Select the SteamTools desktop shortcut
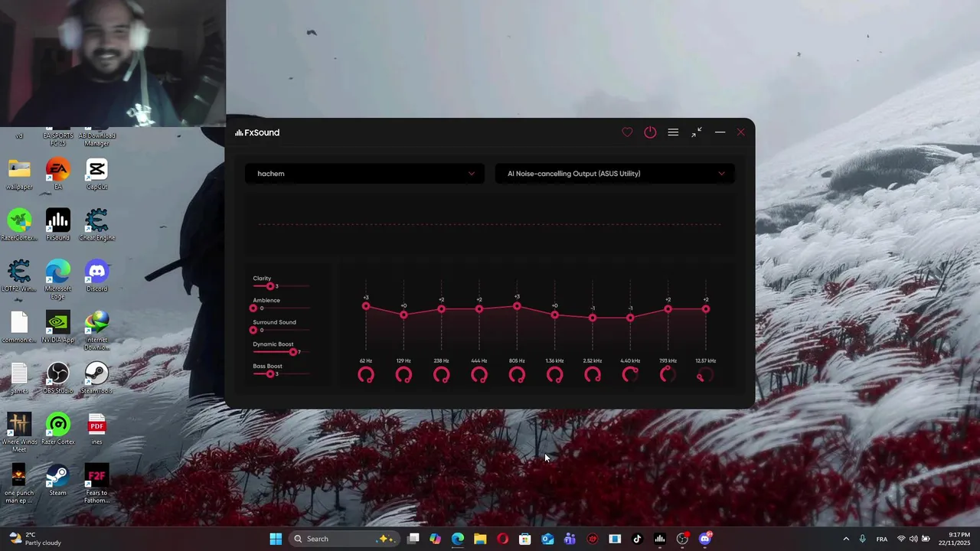Viewport: 980px width, 551px height. tap(96, 378)
